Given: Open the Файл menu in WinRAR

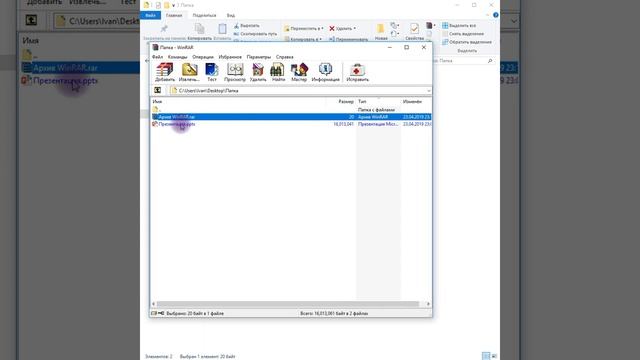Looking at the screenshot, I should click(157, 57).
